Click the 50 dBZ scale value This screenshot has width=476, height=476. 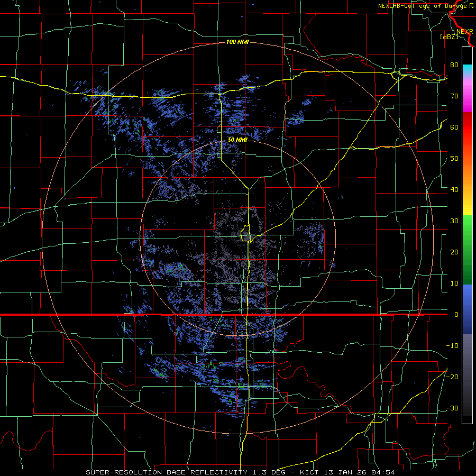pyautogui.click(x=454, y=159)
